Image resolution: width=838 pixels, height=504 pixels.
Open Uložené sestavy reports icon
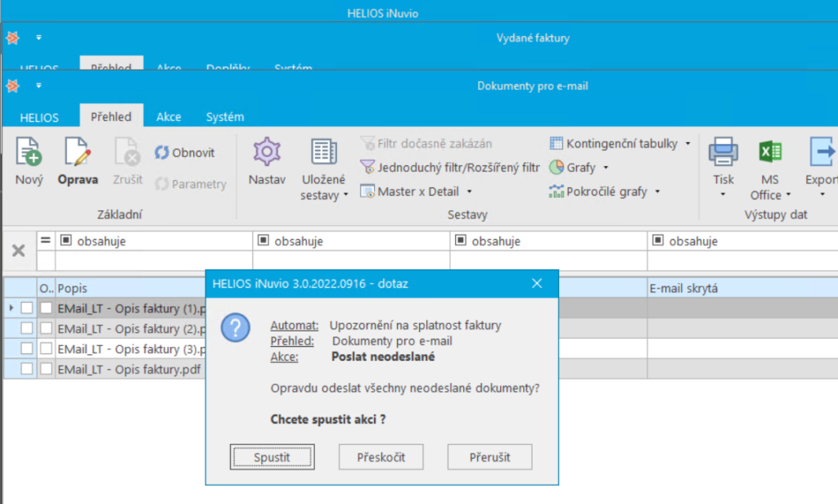click(324, 152)
